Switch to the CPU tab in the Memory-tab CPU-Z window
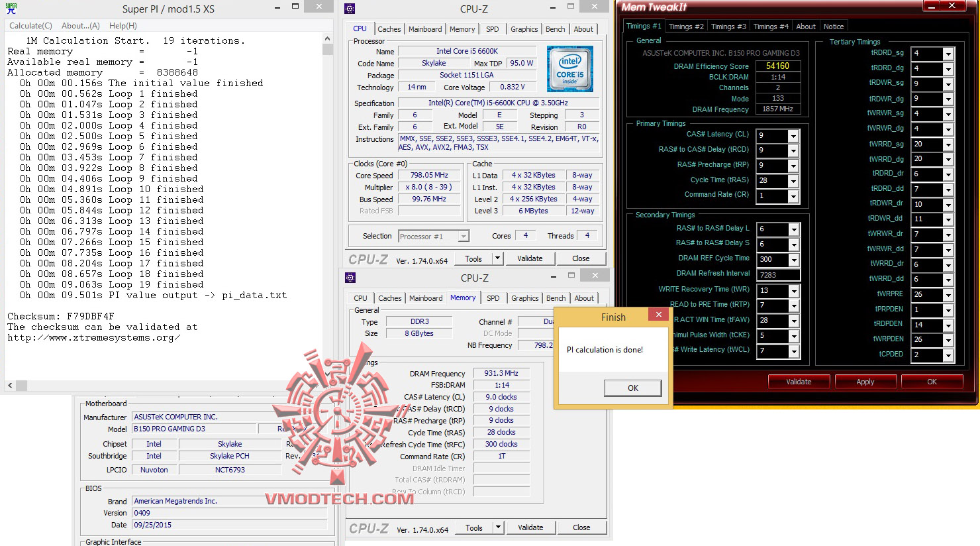 [361, 298]
